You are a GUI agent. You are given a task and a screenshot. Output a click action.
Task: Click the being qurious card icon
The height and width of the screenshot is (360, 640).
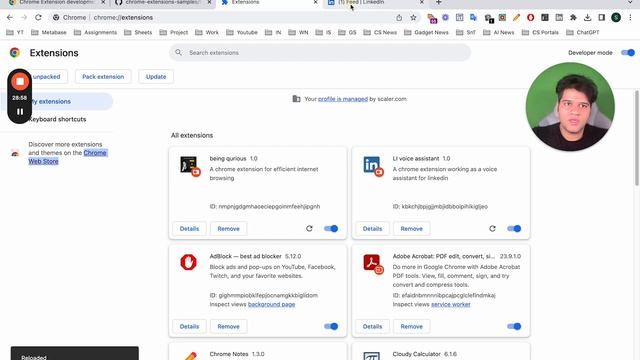[189, 165]
